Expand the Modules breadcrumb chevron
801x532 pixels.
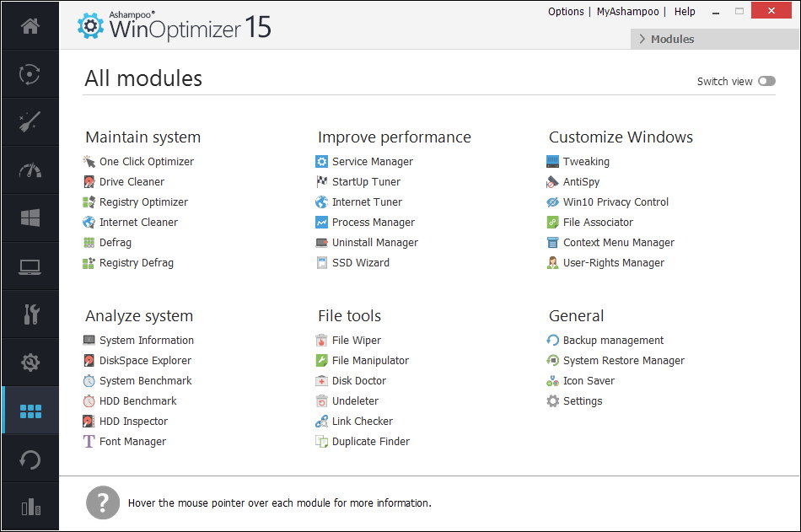click(642, 39)
